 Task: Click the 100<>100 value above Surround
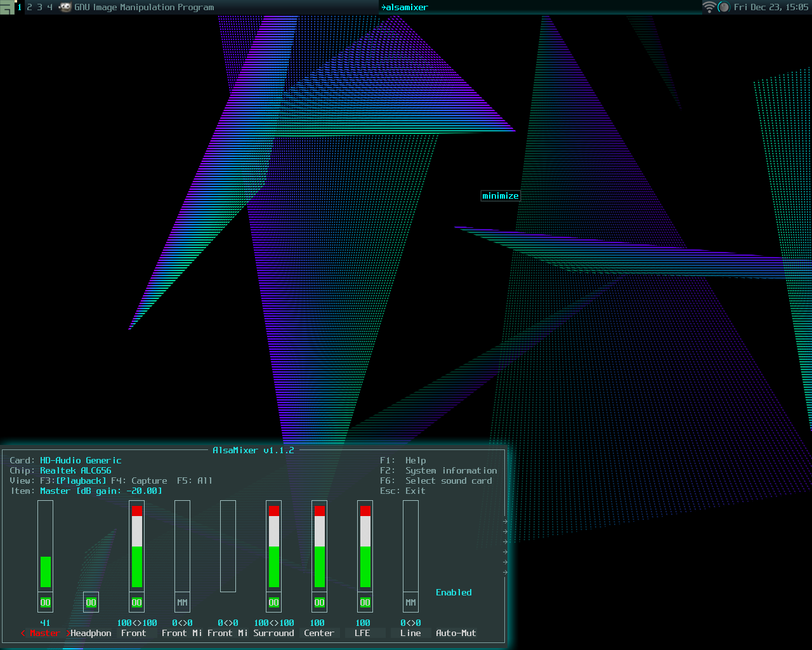coord(274,623)
